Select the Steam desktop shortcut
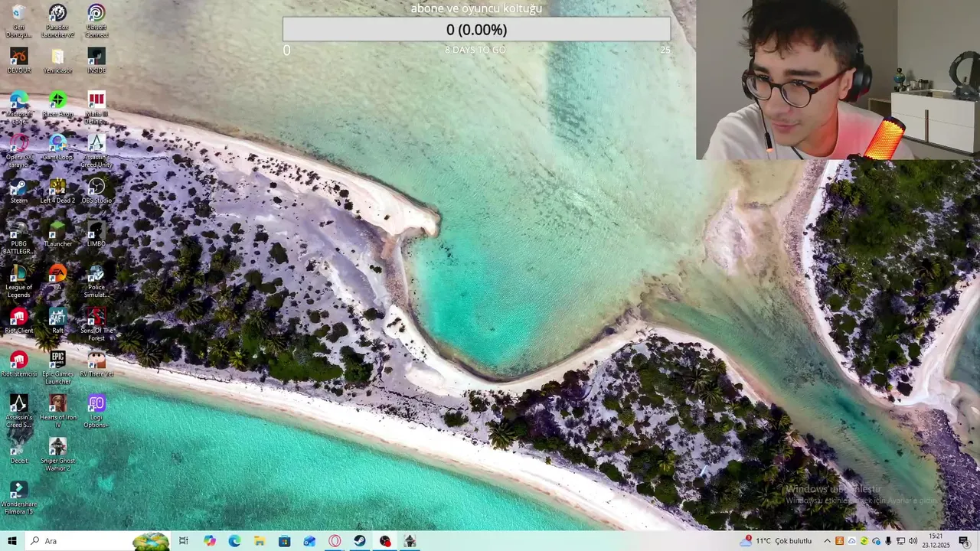The image size is (980, 551). 18,191
